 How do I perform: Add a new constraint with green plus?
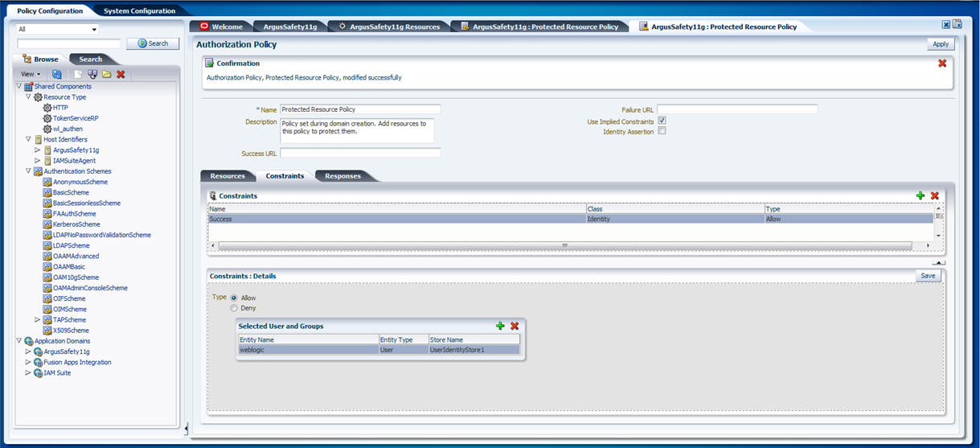[921, 195]
